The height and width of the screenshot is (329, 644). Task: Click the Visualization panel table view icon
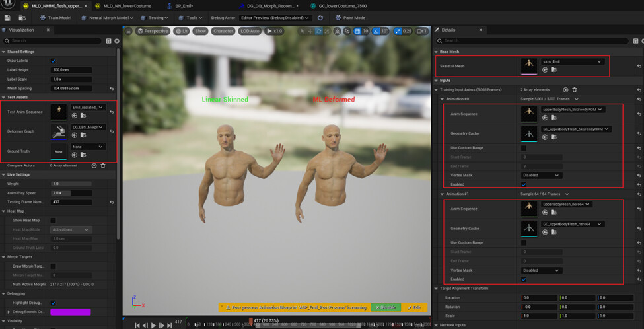[x=108, y=41]
